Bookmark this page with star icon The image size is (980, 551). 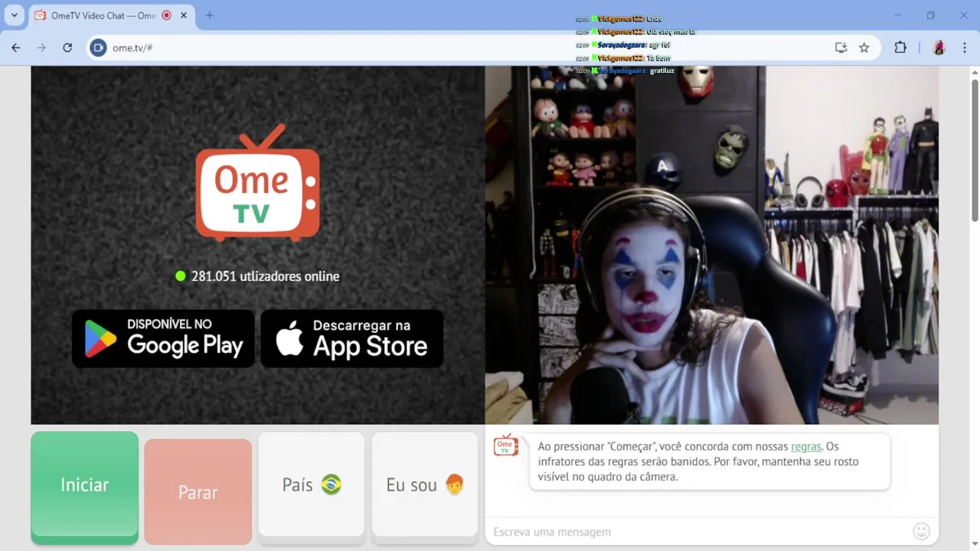pyautogui.click(x=864, y=47)
